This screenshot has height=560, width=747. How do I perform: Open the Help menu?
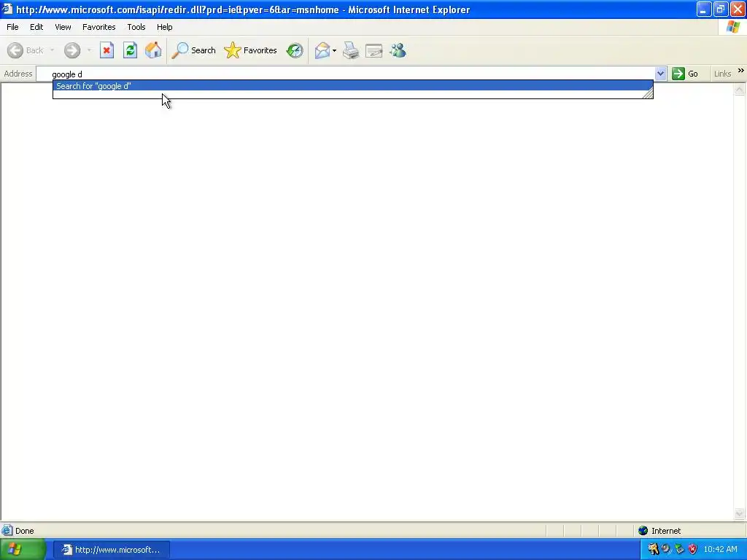[x=164, y=27]
